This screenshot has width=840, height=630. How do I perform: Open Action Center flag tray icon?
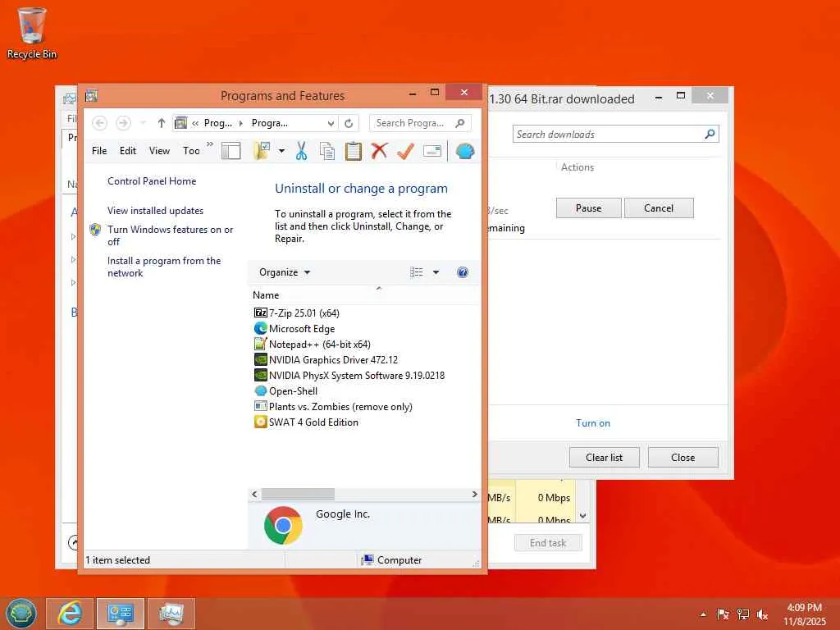point(723,614)
